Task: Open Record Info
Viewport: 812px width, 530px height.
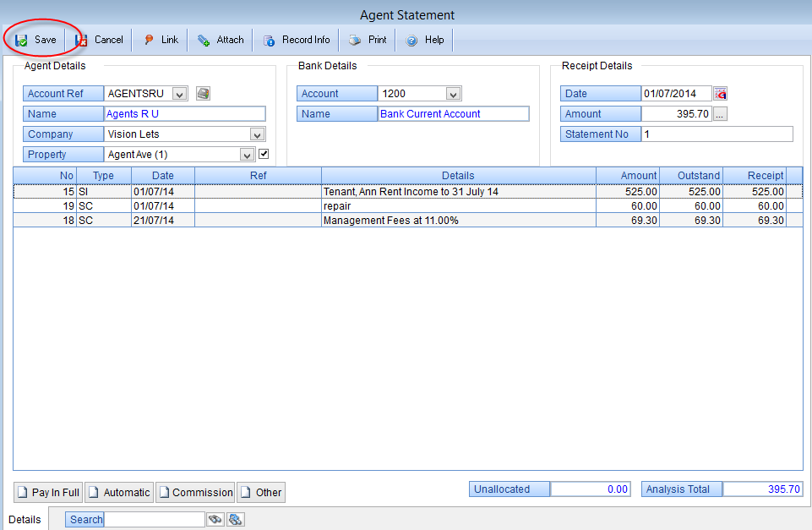Action: coord(297,40)
